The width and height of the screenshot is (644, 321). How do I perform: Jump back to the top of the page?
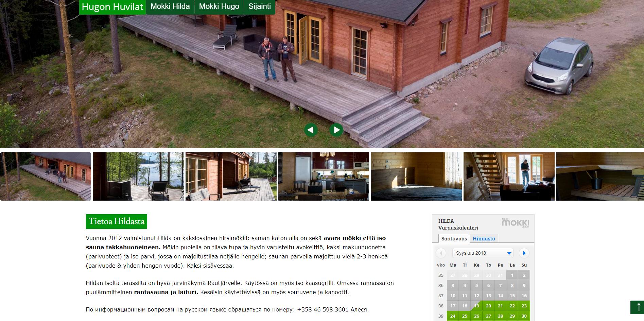(x=637, y=307)
